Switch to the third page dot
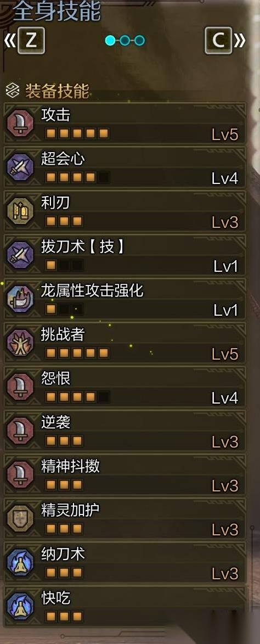The width and height of the screenshot is (260, 644). coord(140,40)
